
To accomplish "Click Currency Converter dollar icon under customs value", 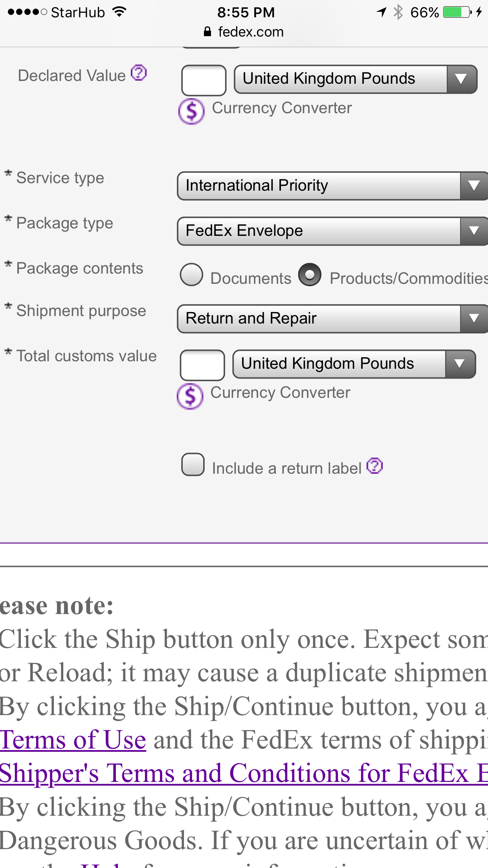I will [190, 396].
